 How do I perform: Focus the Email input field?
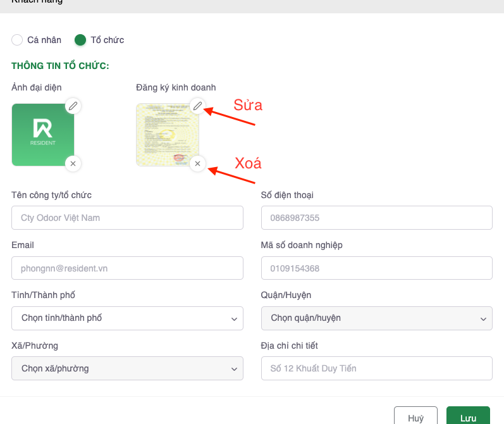pos(127,268)
